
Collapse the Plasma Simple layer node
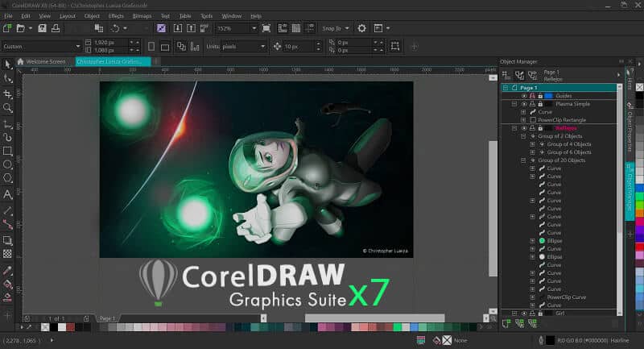coord(514,104)
